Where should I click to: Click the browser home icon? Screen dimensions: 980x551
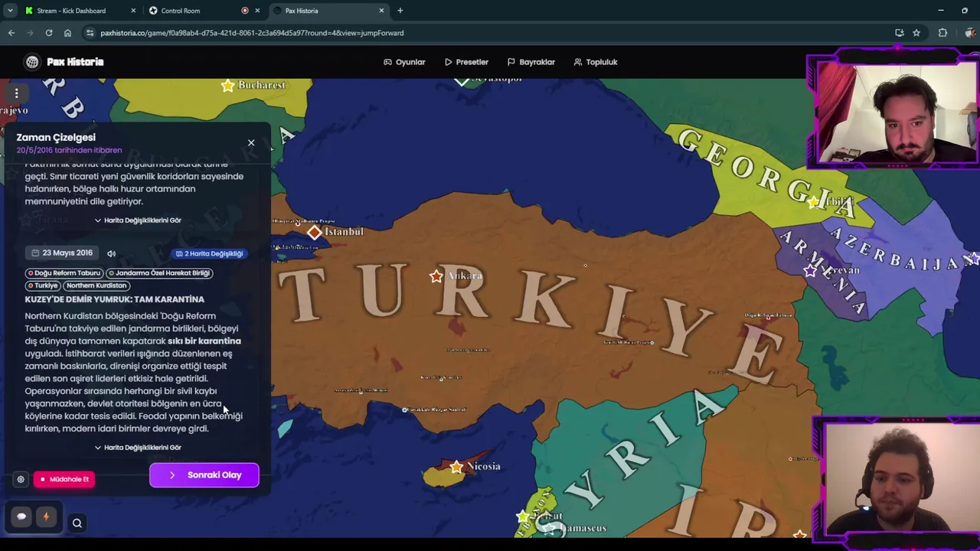point(67,33)
